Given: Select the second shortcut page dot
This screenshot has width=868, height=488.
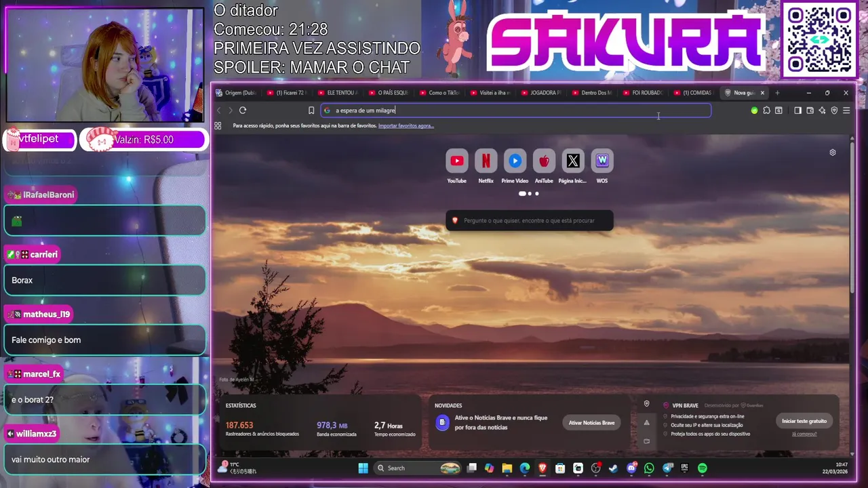Looking at the screenshot, I should click(x=530, y=194).
